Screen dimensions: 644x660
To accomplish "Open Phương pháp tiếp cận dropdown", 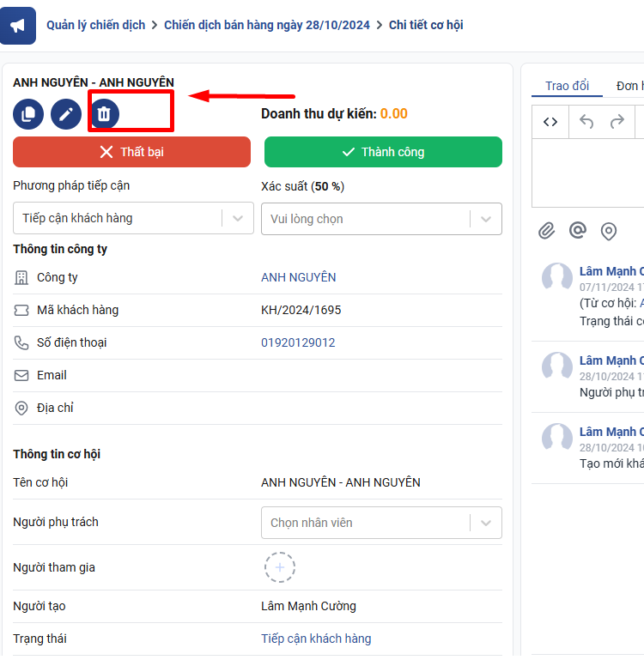I will [x=133, y=218].
